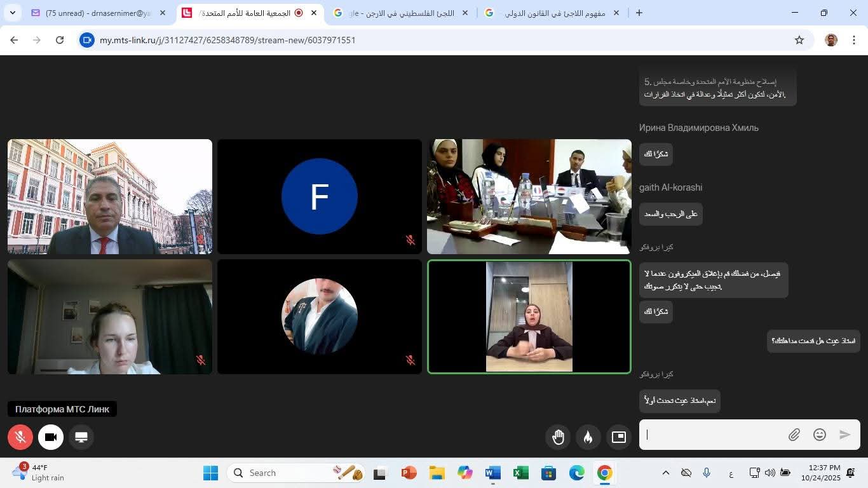Attach a file with paperclip icon
This screenshot has height=488, width=868.
pos(794,435)
